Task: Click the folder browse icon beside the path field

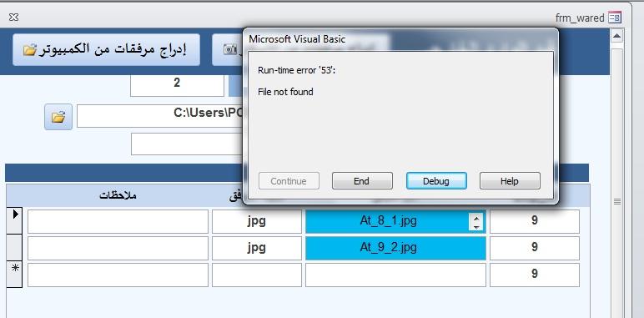Action: click(x=58, y=117)
